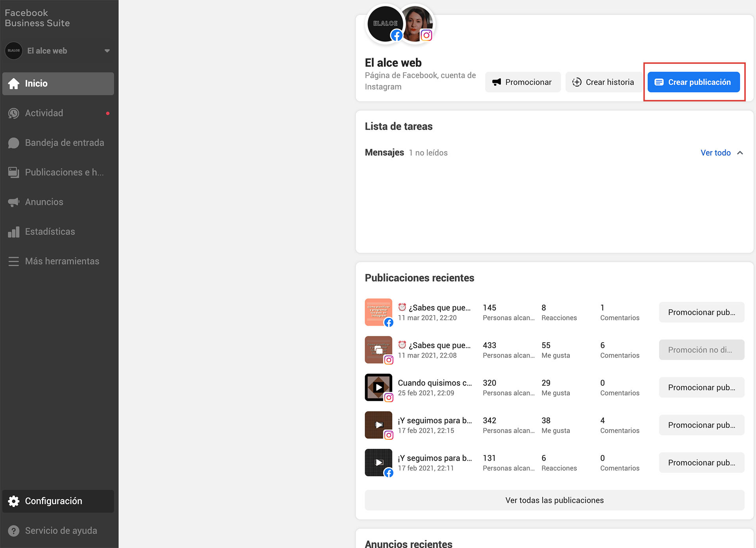This screenshot has height=548, width=756.
Task: Click the Anuncios recientes heading
Action: [408, 544]
